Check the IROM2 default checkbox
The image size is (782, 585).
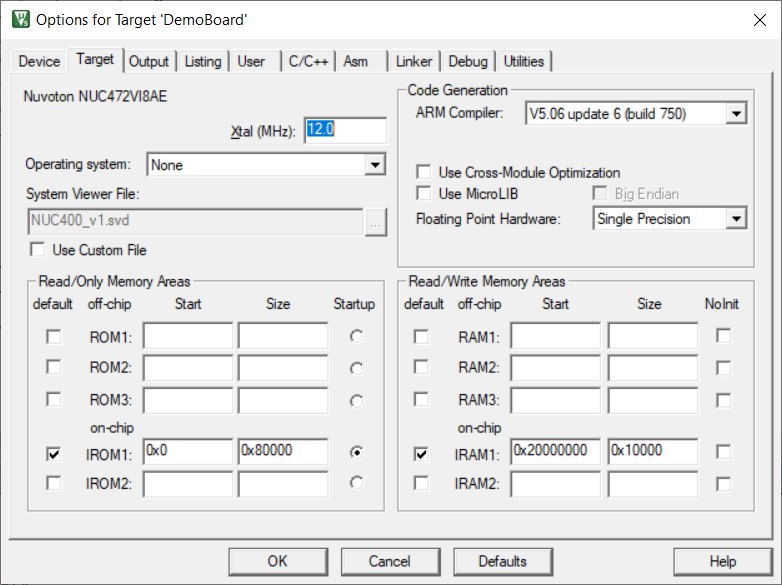click(x=53, y=483)
